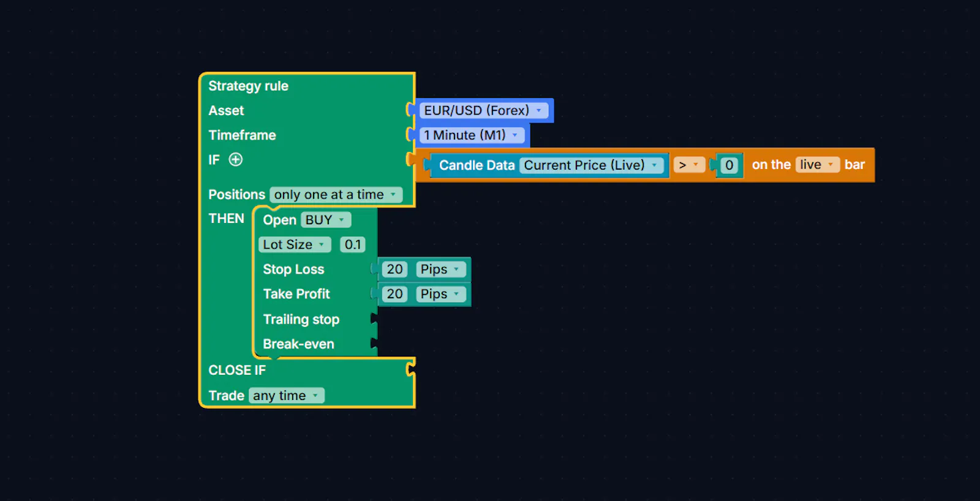Click the THEN label
980x501 pixels.
pyautogui.click(x=226, y=219)
